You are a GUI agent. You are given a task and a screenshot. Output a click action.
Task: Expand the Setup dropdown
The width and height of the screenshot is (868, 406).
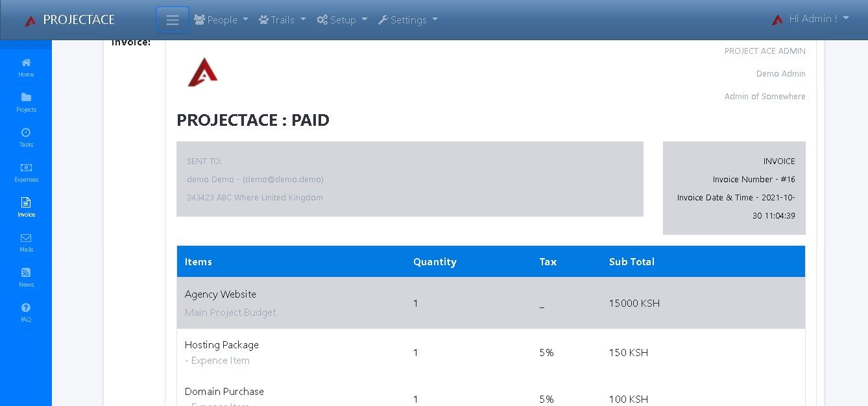pos(342,20)
